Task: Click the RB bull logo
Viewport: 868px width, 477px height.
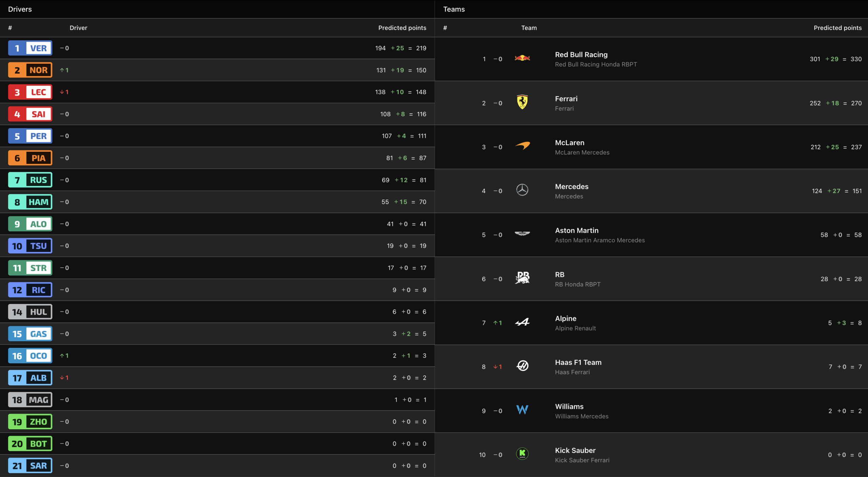Action: point(522,278)
